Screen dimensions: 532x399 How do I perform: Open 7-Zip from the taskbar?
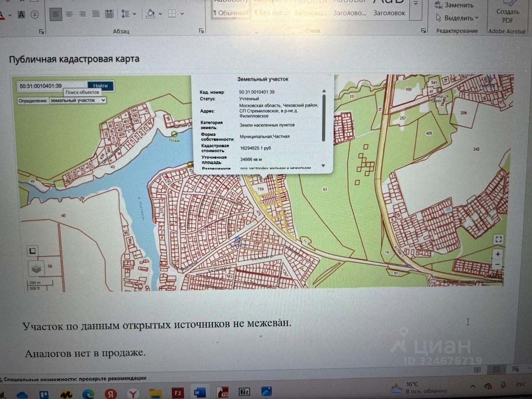[244, 392]
